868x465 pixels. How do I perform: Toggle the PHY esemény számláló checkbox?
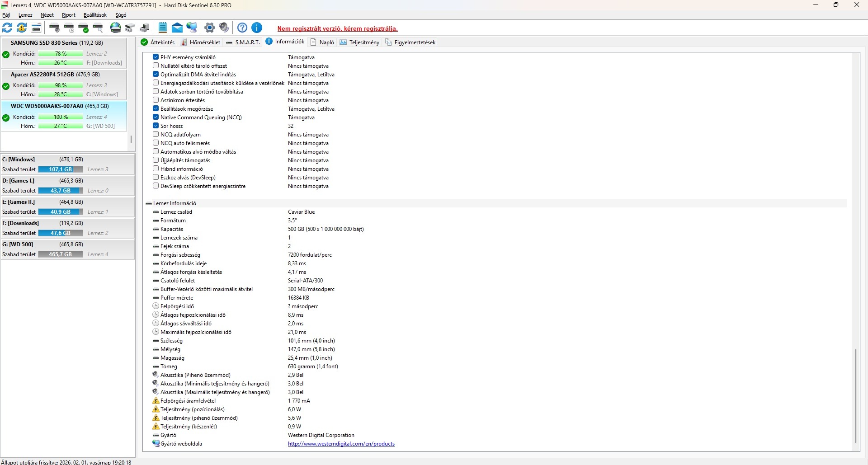click(x=156, y=57)
